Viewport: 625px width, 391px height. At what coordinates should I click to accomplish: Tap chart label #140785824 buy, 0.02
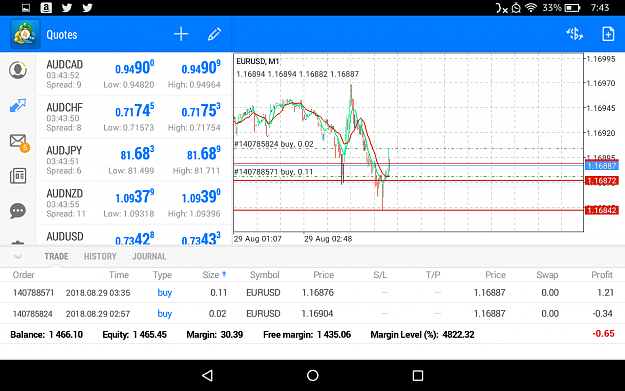coord(274,144)
